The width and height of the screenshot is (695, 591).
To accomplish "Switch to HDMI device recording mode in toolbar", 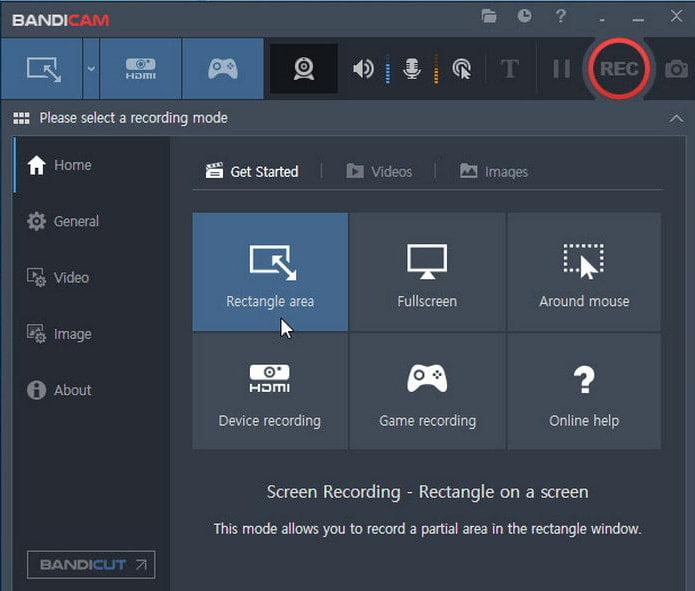I will pyautogui.click(x=141, y=69).
